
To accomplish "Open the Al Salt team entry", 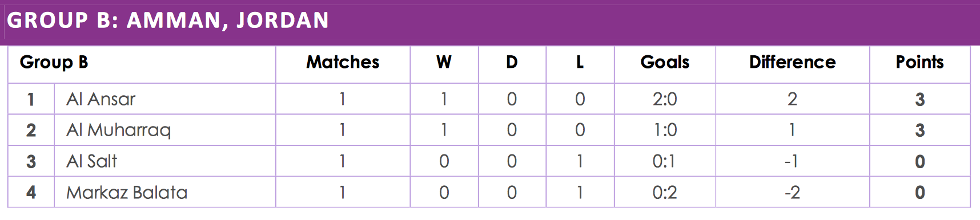I will 92,161.
